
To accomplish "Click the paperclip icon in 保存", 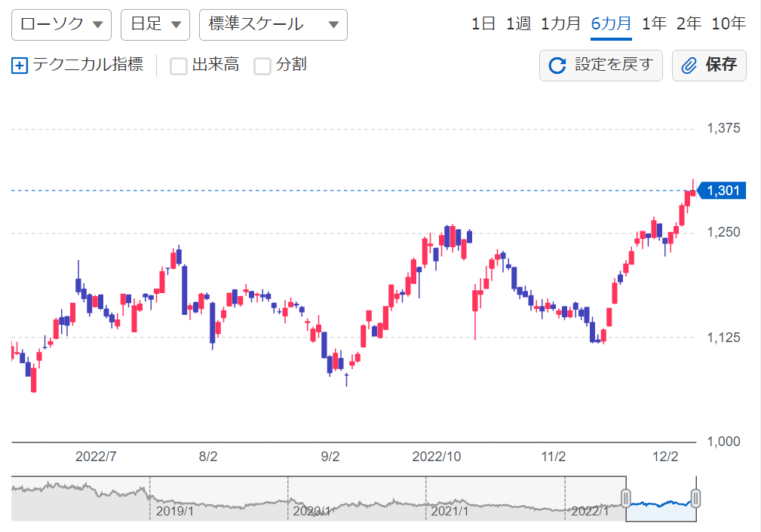I will pos(689,66).
